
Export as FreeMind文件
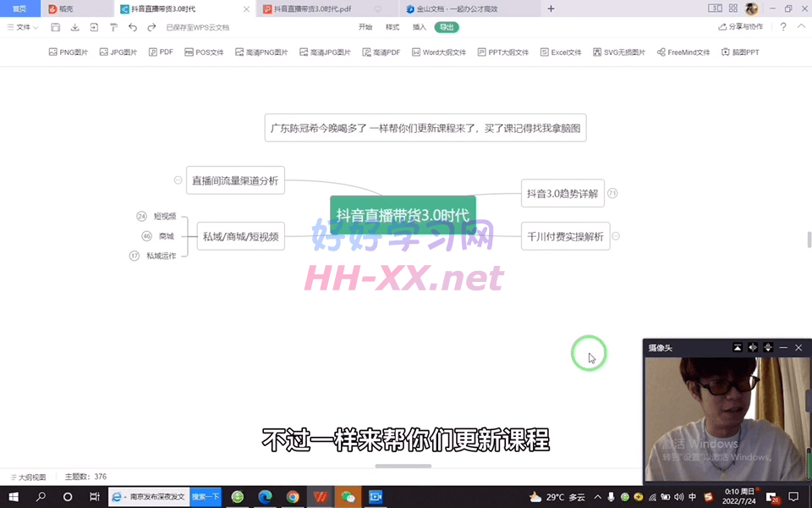683,52
